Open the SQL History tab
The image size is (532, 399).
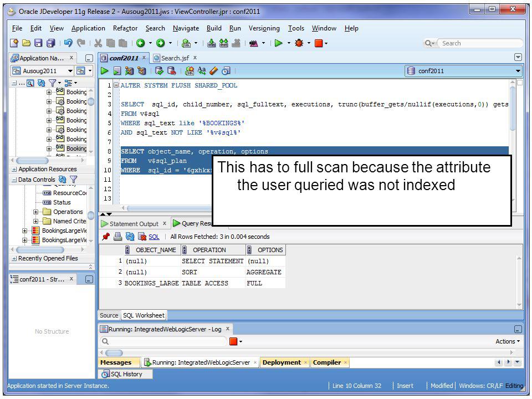click(126, 374)
